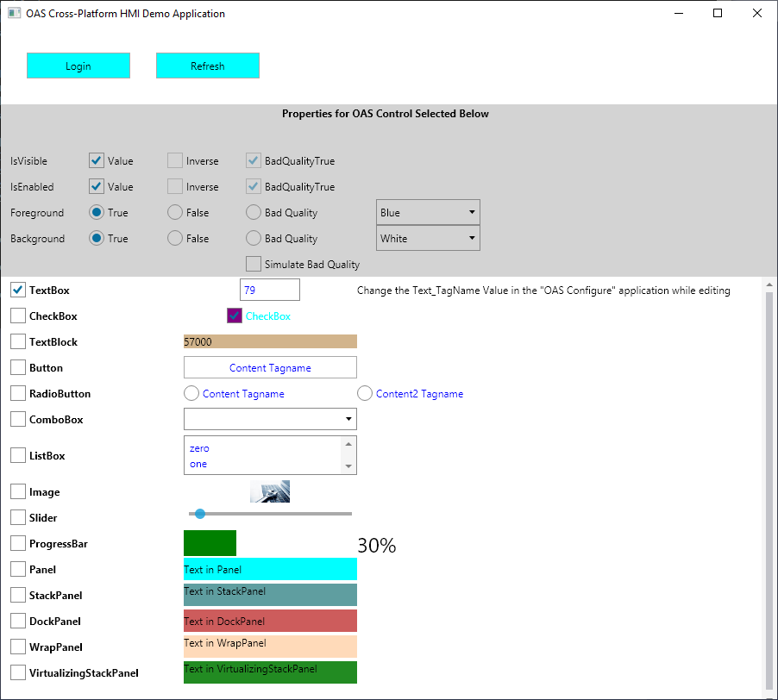778x700 pixels.
Task: Click the text box showing 79
Action: pos(270,290)
